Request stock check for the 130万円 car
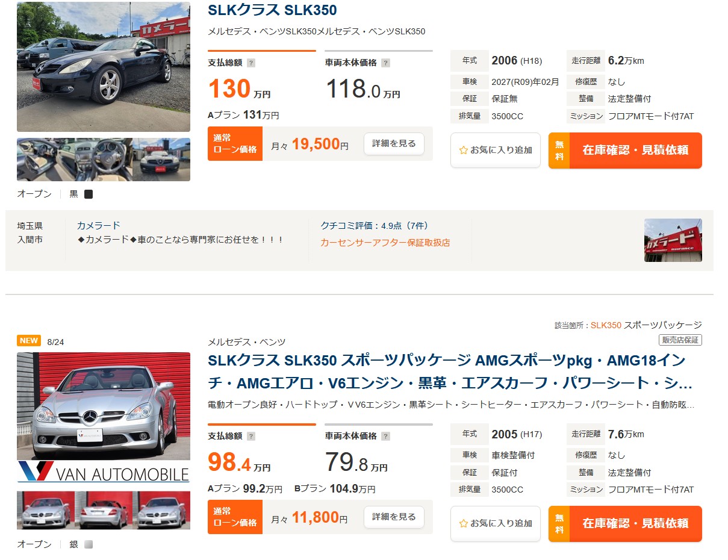This screenshot has height=560, width=728. coord(625,150)
